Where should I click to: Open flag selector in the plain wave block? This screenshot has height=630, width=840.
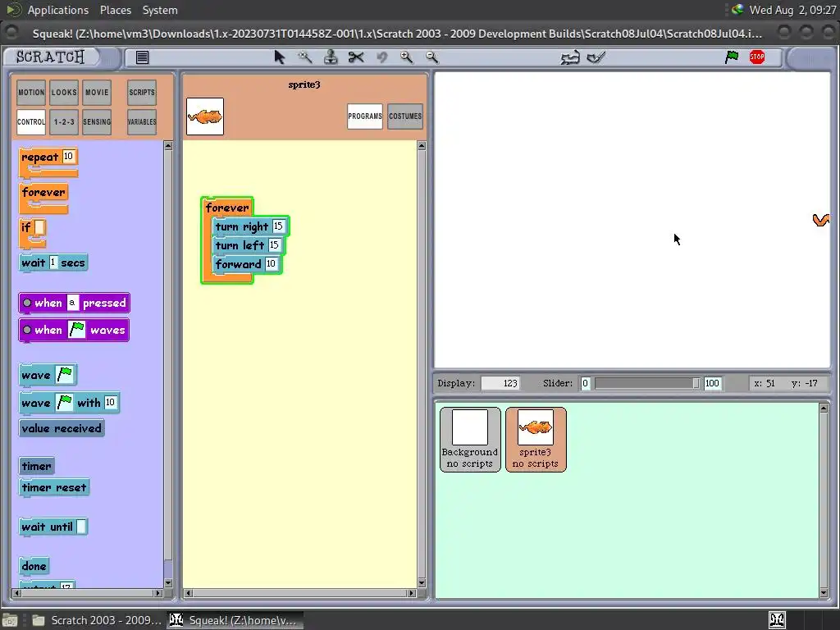pyautogui.click(x=65, y=375)
